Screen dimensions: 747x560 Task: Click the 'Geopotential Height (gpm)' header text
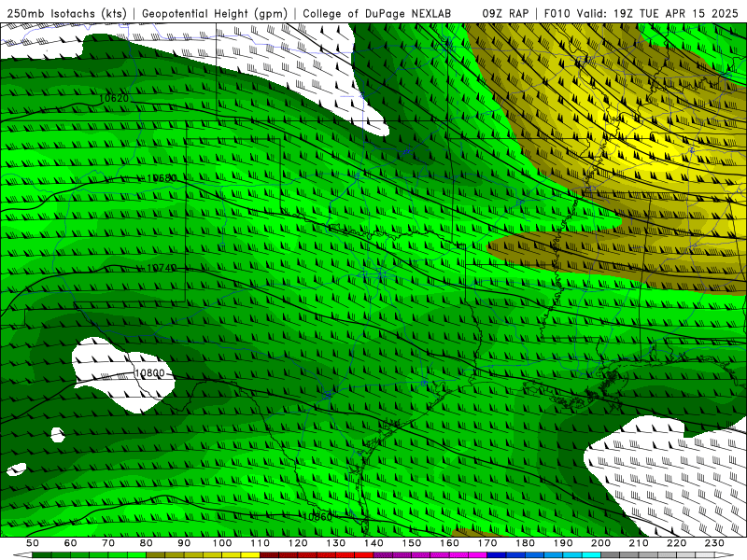point(215,14)
